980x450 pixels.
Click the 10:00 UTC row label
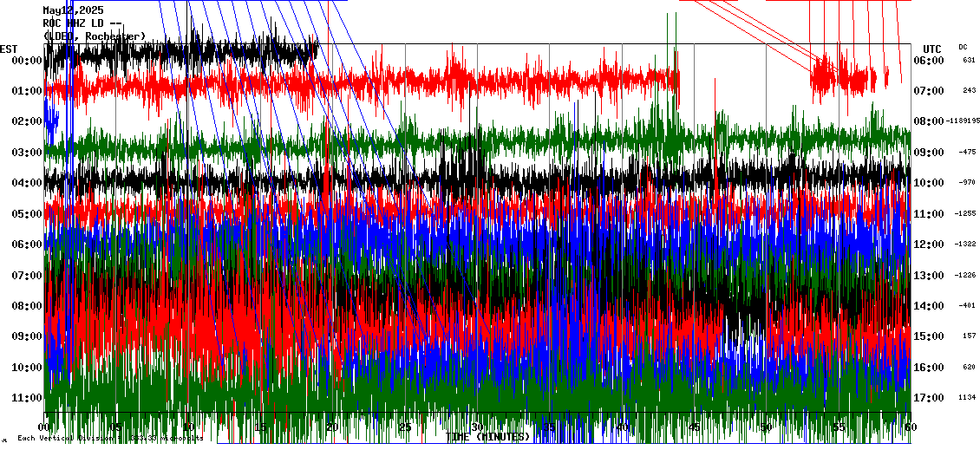(x=929, y=183)
